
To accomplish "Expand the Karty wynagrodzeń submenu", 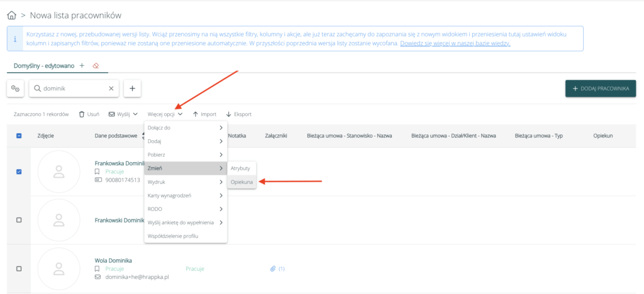I will click(x=185, y=195).
